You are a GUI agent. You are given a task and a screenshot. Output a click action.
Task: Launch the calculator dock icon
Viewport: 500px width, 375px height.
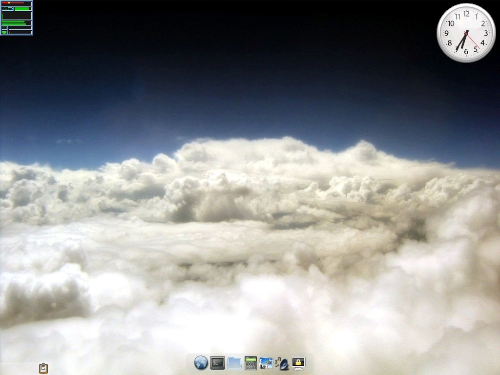[x=251, y=363]
